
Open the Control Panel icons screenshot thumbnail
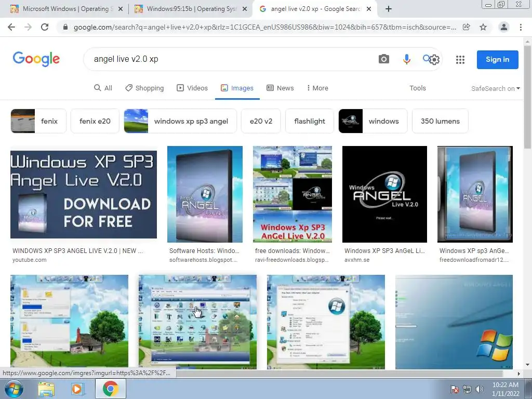pyautogui.click(x=198, y=322)
